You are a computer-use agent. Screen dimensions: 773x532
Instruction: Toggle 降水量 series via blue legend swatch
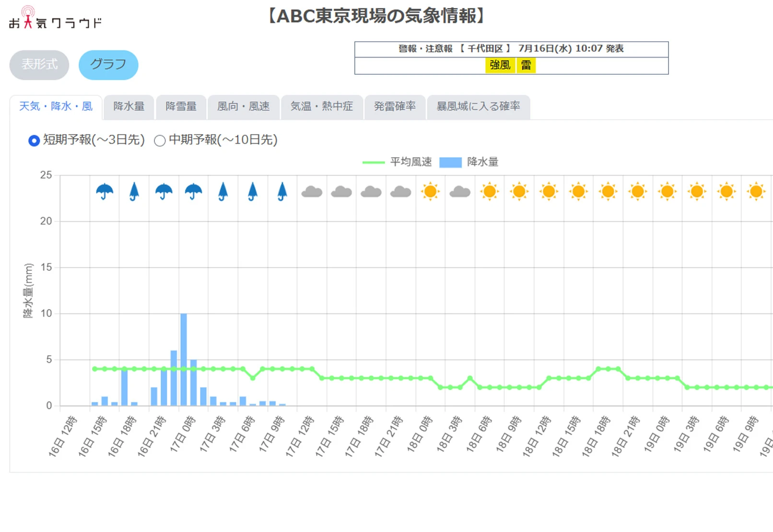[450, 162]
